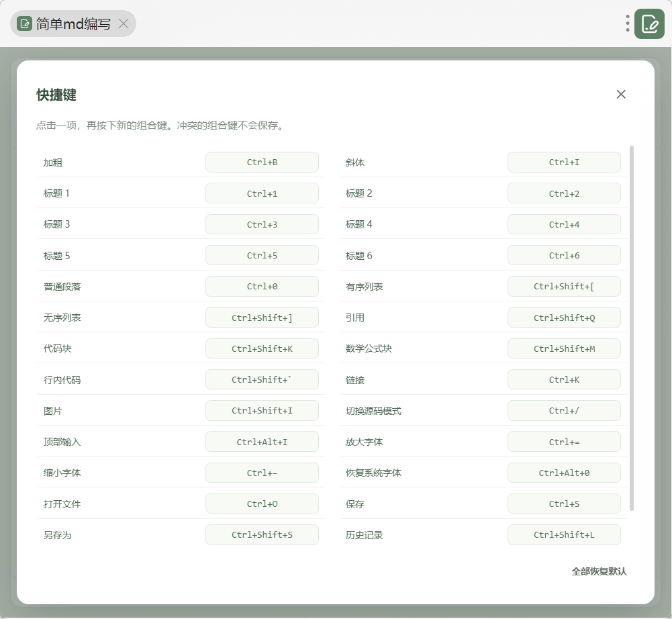672x619 pixels.
Task: Click the 另存为 row label
Action: click(x=58, y=535)
